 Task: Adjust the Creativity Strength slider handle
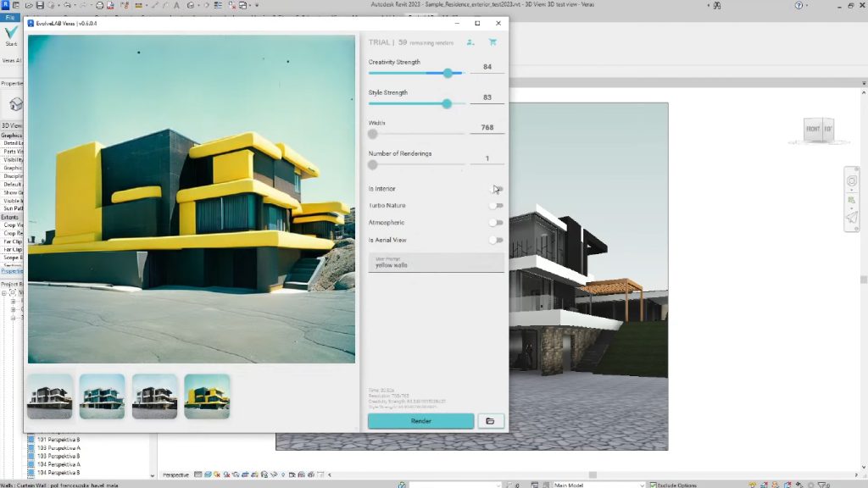point(448,74)
